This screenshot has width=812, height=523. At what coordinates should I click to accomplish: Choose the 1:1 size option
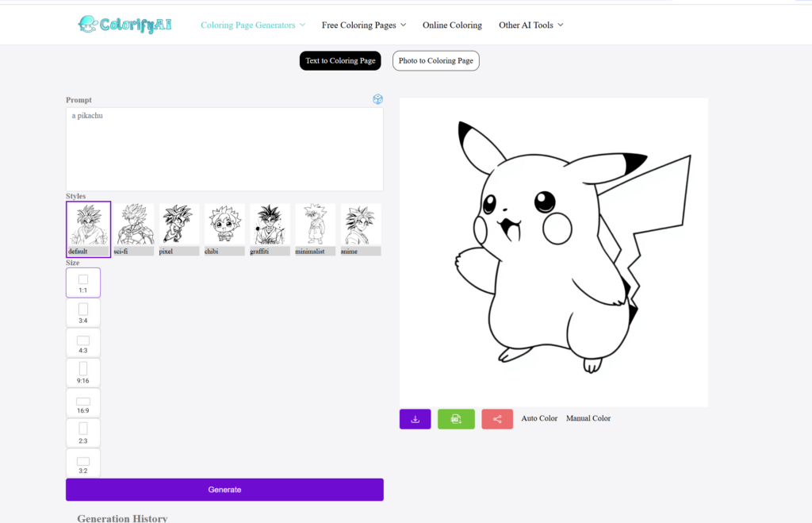(82, 283)
